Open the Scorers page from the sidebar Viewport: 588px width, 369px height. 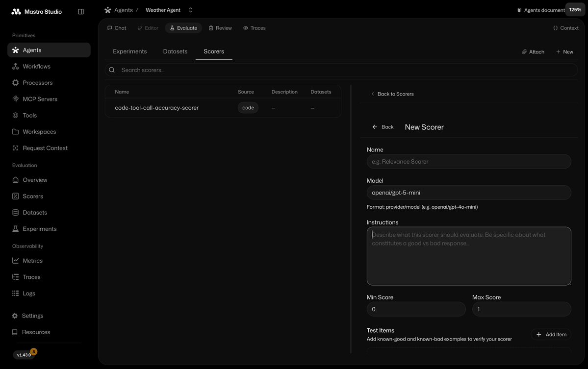tap(49, 197)
